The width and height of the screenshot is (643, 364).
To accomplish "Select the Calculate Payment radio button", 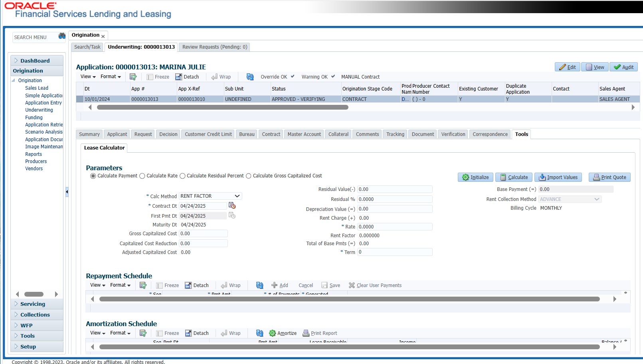I will (x=93, y=176).
